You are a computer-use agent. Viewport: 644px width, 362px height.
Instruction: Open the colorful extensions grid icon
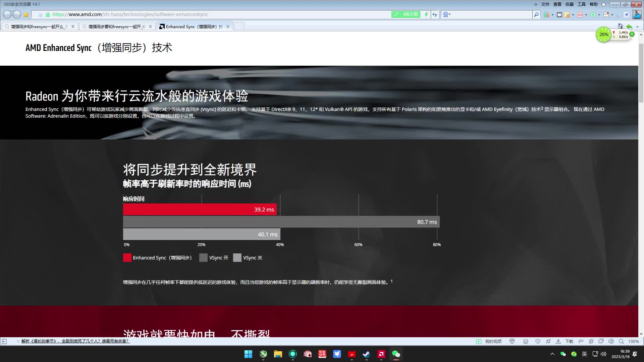pyautogui.click(x=547, y=14)
